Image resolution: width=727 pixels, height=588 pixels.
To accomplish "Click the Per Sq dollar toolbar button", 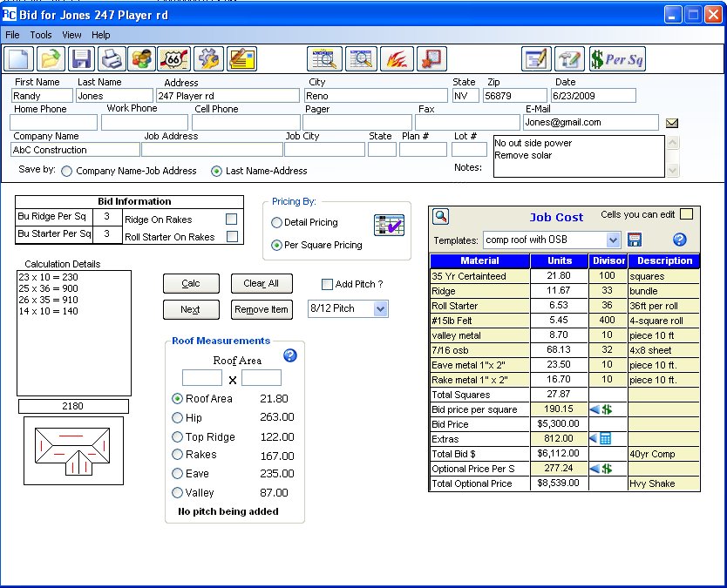I will click(617, 58).
